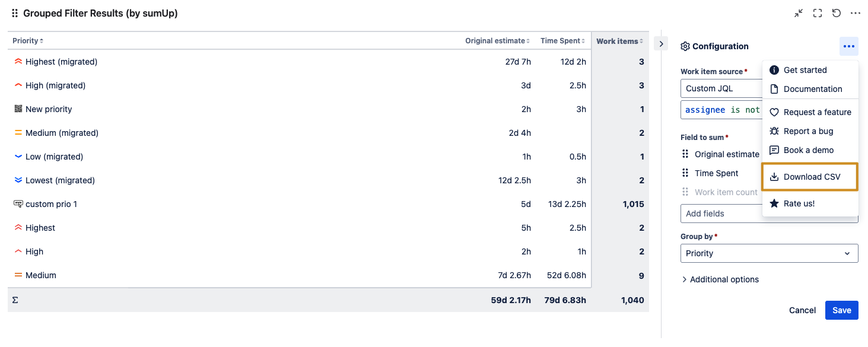
Task: Click the minimize gadget arrows icon
Action: pyautogui.click(x=799, y=13)
